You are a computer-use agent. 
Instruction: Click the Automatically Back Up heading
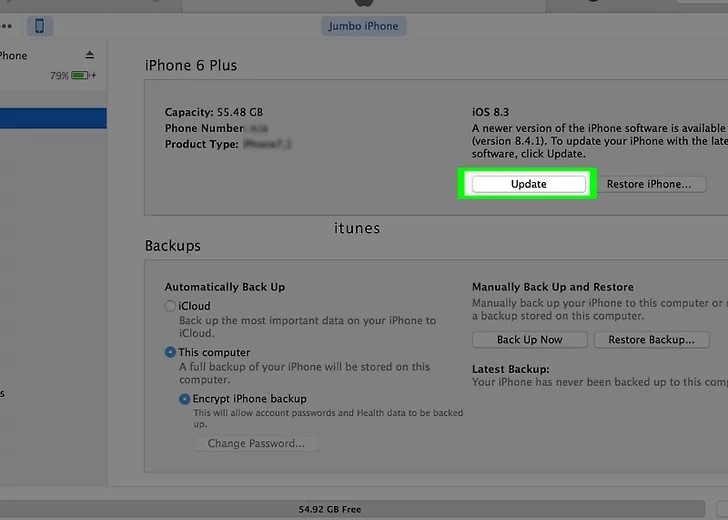click(x=225, y=287)
